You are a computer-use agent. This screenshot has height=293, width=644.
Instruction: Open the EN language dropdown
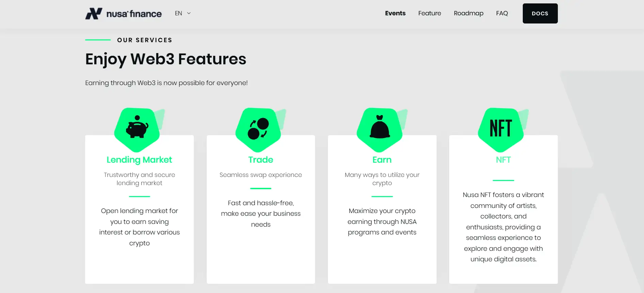[179, 13]
